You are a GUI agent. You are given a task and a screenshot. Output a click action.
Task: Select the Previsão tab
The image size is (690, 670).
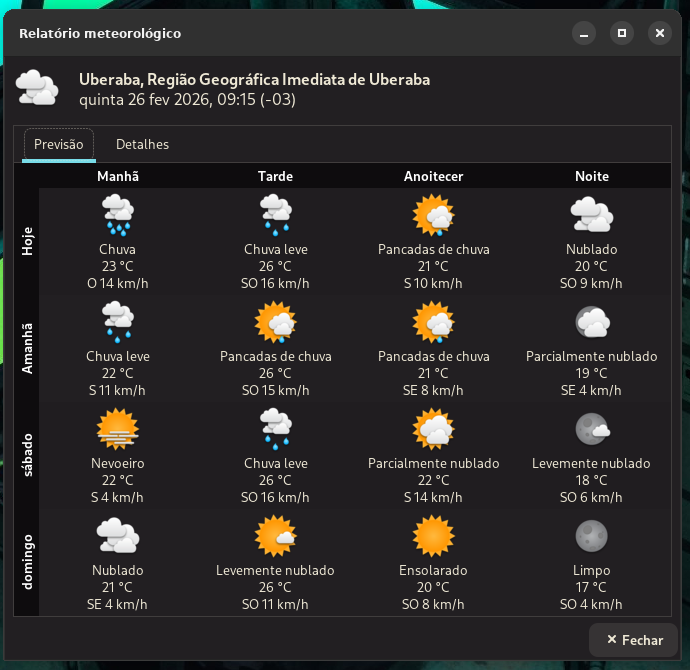59,144
